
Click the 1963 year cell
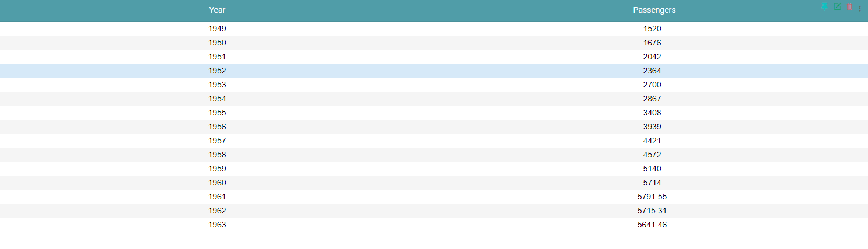tap(217, 225)
